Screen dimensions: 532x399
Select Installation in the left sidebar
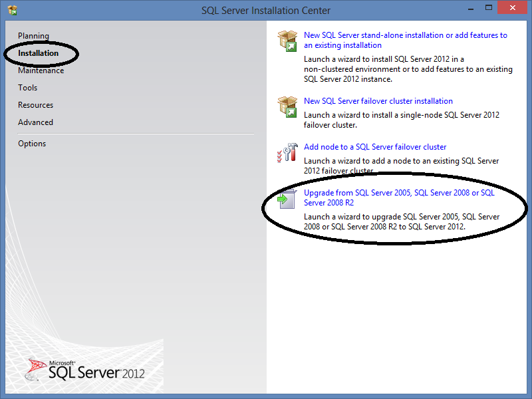[39, 53]
